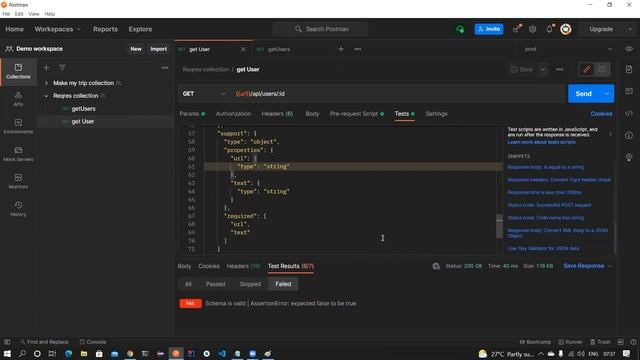Screen dimensions: 640x360
Task: Open request more actions ellipsis near Save
Action: (560, 69)
